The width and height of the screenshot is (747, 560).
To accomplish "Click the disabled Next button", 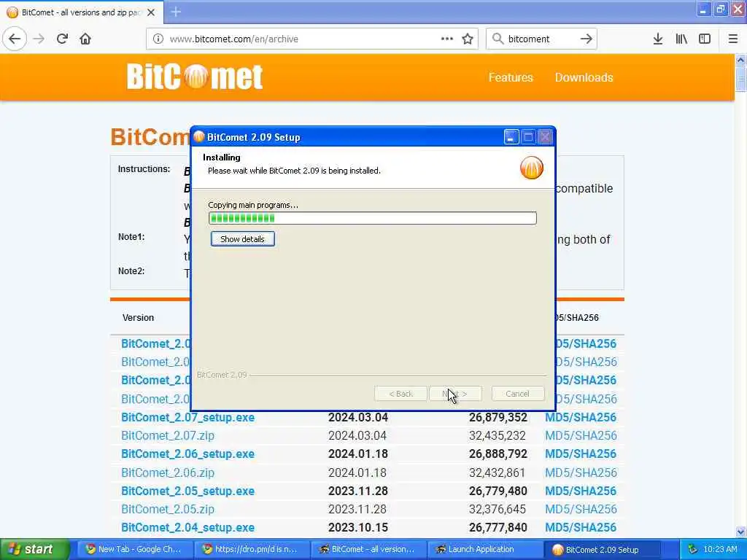I will [455, 394].
